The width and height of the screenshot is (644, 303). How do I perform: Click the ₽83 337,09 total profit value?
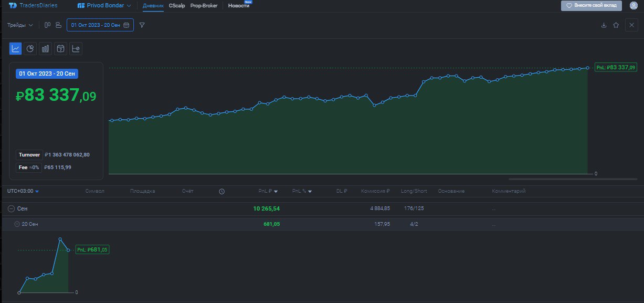click(x=56, y=96)
